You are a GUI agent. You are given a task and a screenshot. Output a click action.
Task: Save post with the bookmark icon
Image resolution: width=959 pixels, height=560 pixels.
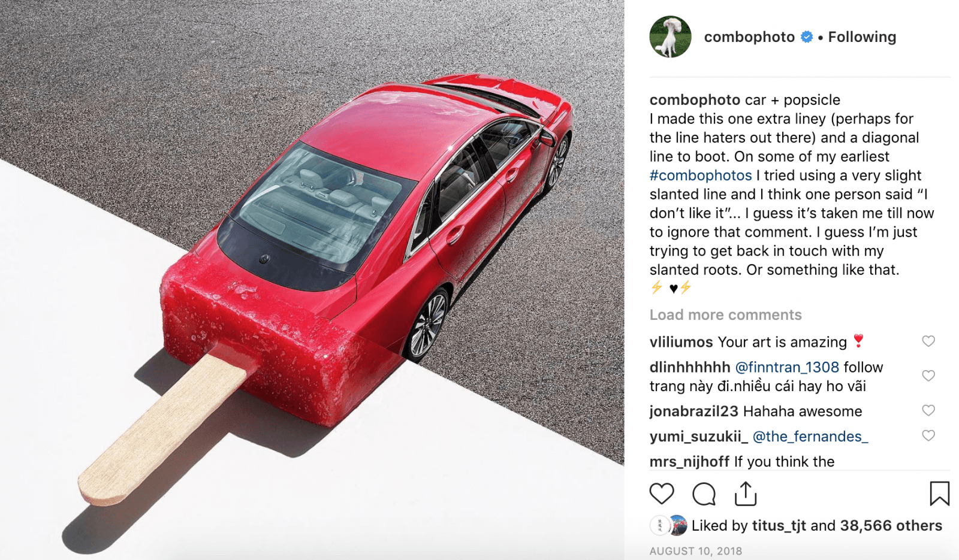(939, 494)
